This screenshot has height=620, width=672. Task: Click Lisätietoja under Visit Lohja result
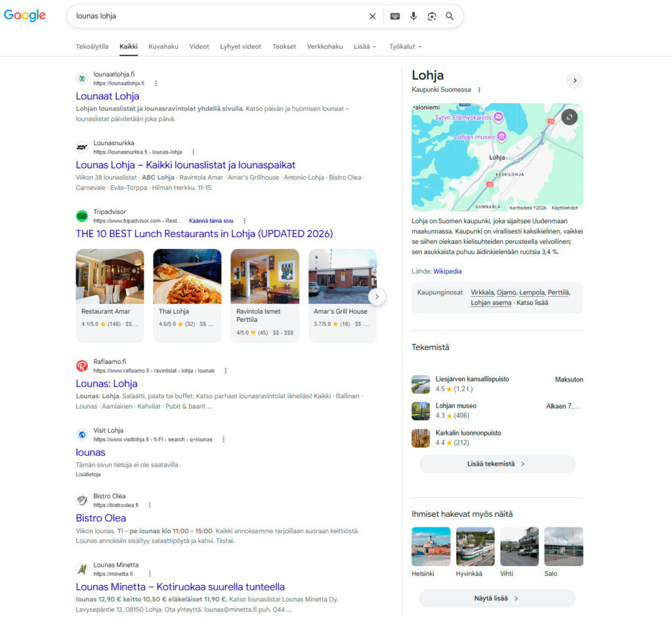coord(89,474)
